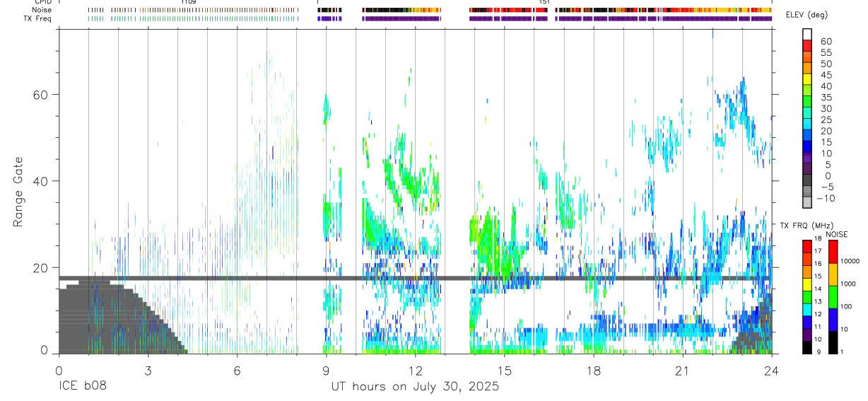Click the x-axis tick label "3"
The width and height of the screenshot is (868, 401).
[148, 371]
